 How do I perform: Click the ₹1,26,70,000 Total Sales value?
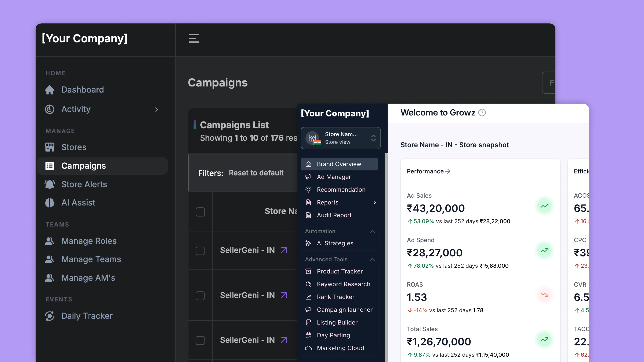point(439,342)
